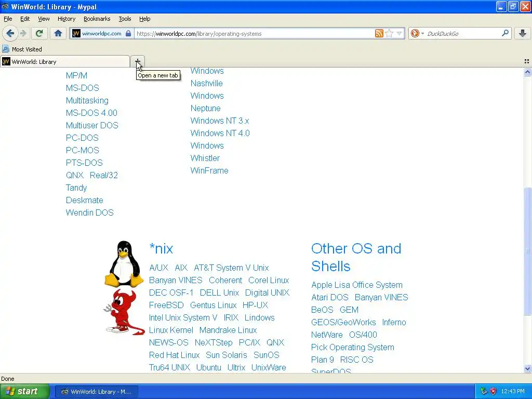Open the Edit menu

(25, 19)
